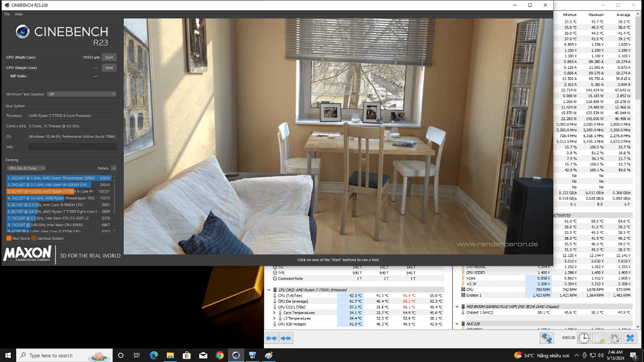Start the CPU Single Core benchmark
The height and width of the screenshot is (362, 644).
coord(109,68)
